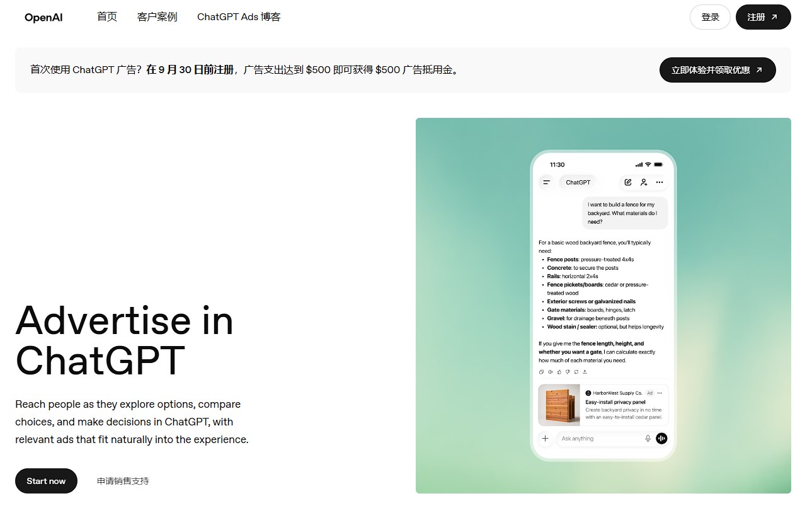Open the 客户案例 page

[x=157, y=17]
